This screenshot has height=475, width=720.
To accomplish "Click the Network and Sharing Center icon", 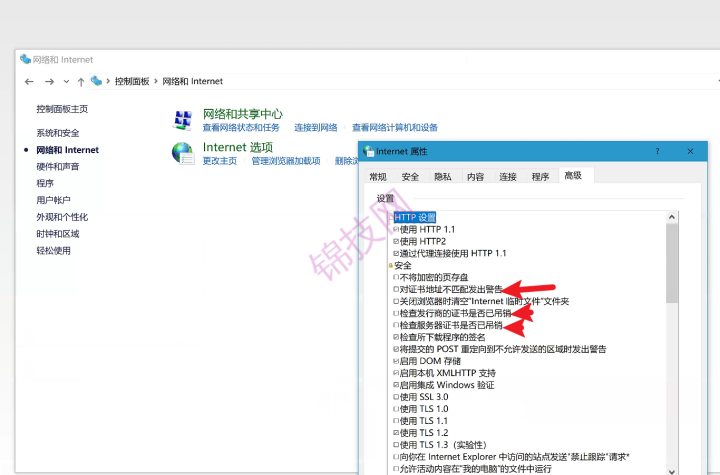I will (x=183, y=120).
